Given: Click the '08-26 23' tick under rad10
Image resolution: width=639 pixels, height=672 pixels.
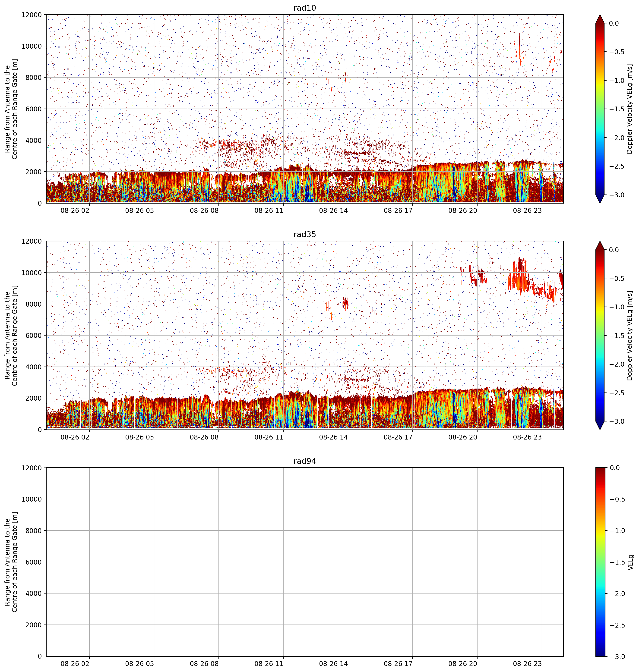Looking at the screenshot, I should click(x=527, y=210).
